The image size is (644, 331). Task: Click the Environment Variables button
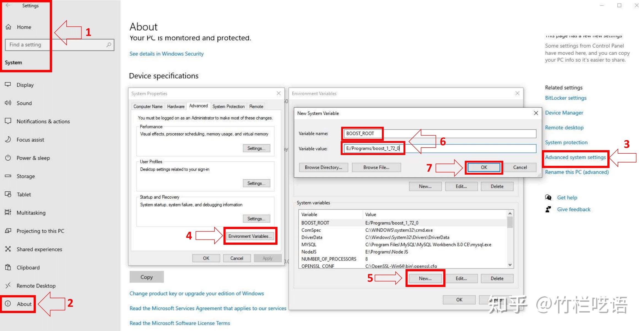pyautogui.click(x=250, y=236)
